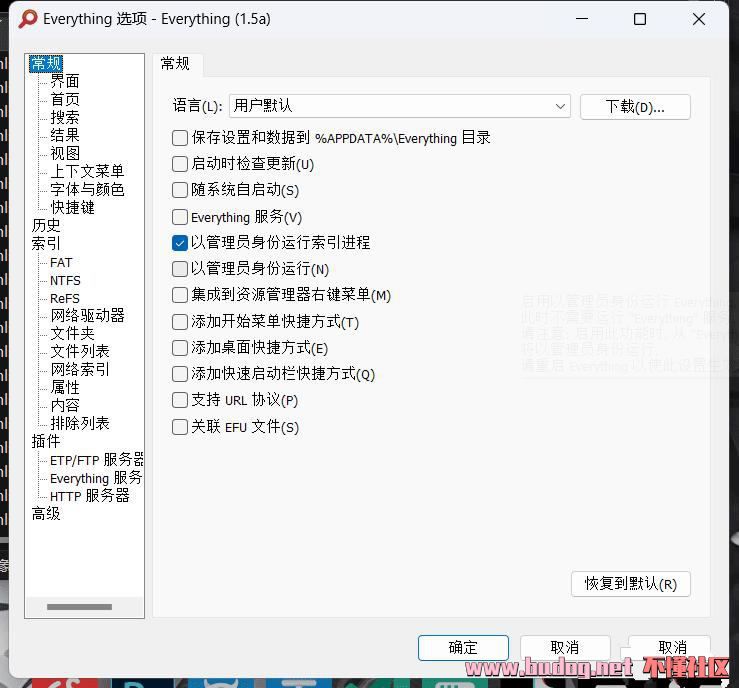Select 上下文菜单 in the tree
The image size is (739, 688).
pyautogui.click(x=87, y=171)
